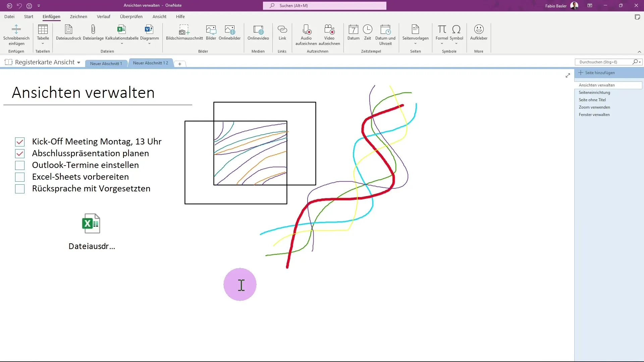Collapse the ribbon with chevron
The width and height of the screenshot is (644, 362).
[x=639, y=52]
